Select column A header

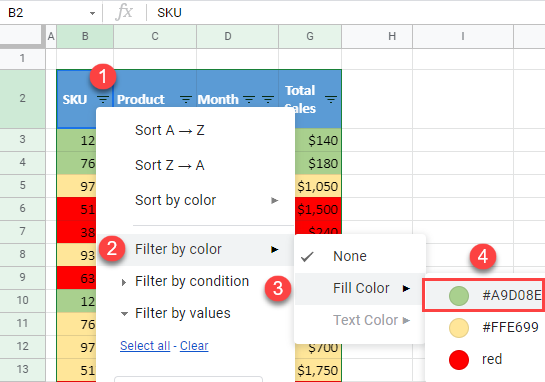(x=51, y=36)
